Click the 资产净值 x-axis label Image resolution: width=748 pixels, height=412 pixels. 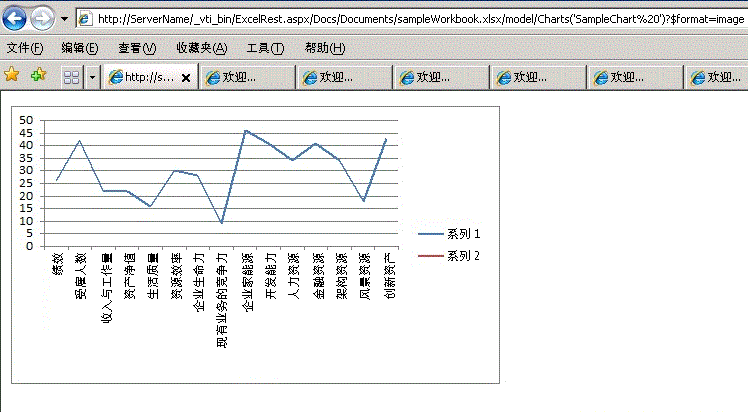pyautogui.click(x=130, y=276)
